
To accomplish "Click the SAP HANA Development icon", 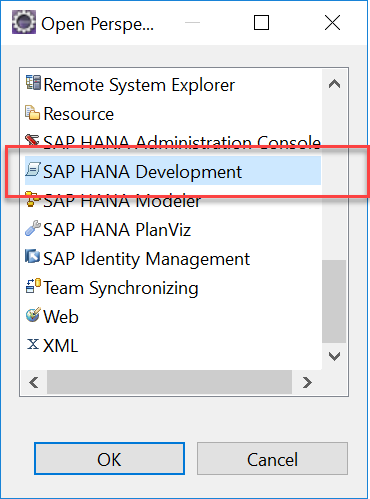I will [33, 169].
